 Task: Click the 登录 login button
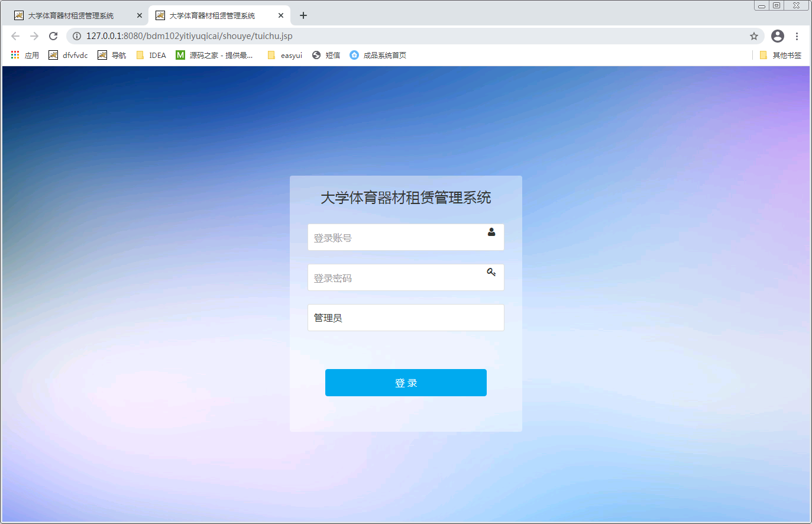tap(406, 383)
